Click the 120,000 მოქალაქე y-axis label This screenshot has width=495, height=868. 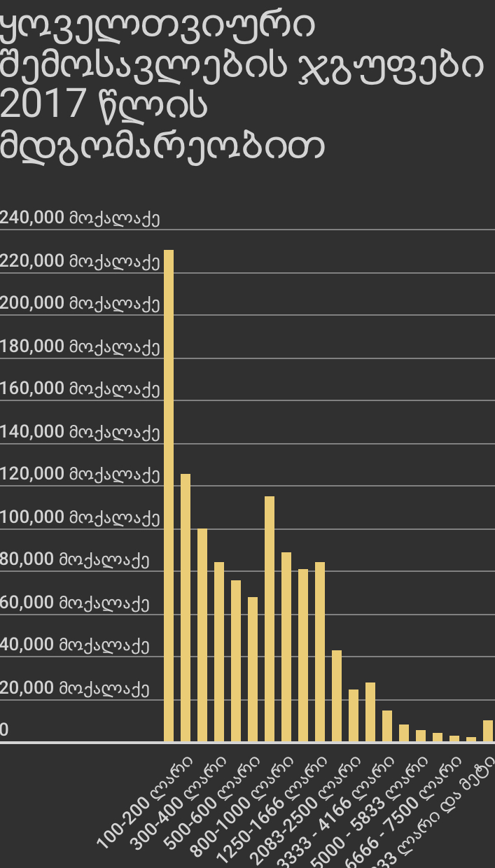pos(80,475)
